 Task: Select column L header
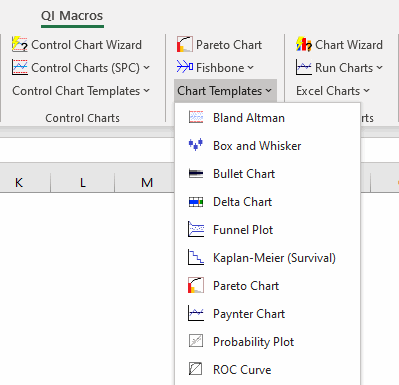83,182
